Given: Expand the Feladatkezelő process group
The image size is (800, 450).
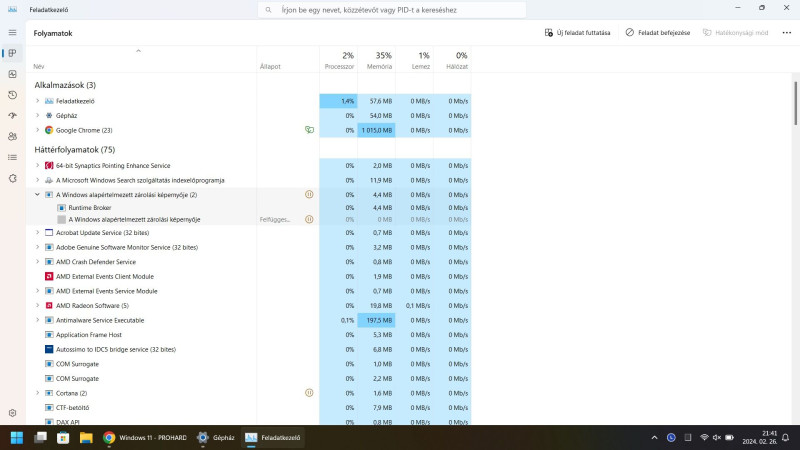Looking at the screenshot, I should [x=37, y=101].
